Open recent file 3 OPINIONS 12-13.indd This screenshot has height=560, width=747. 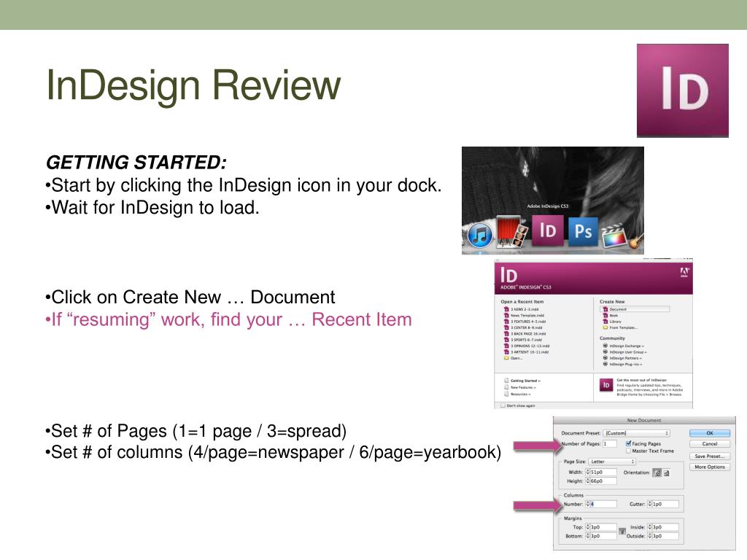tap(527, 346)
